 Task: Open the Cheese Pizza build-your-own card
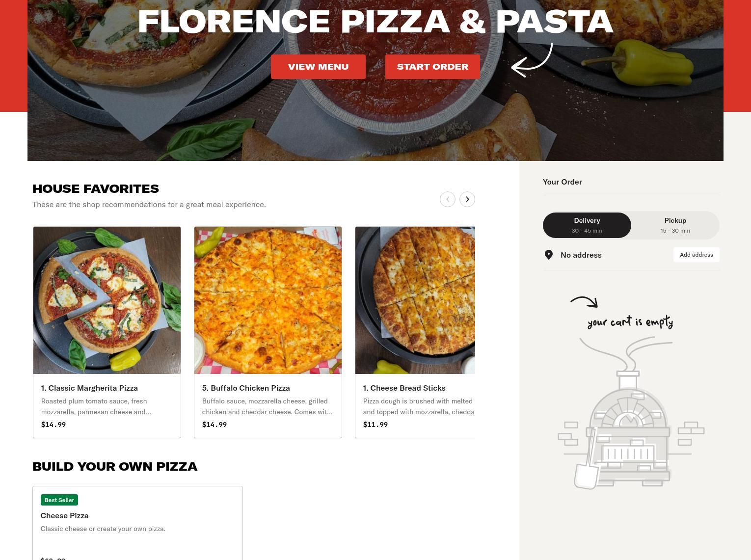click(x=137, y=523)
